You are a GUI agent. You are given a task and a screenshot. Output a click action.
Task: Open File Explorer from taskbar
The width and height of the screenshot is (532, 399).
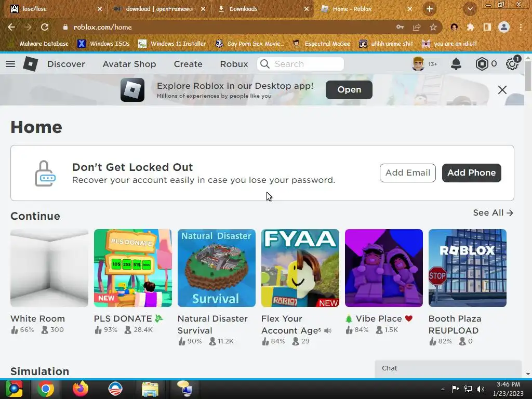150,390
